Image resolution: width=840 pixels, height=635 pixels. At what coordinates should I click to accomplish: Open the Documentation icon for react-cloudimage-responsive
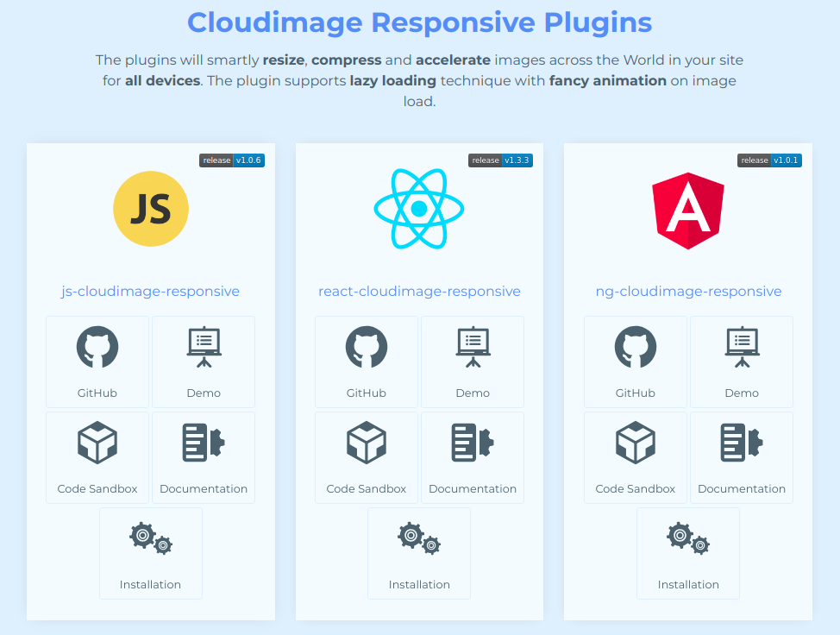[473, 443]
